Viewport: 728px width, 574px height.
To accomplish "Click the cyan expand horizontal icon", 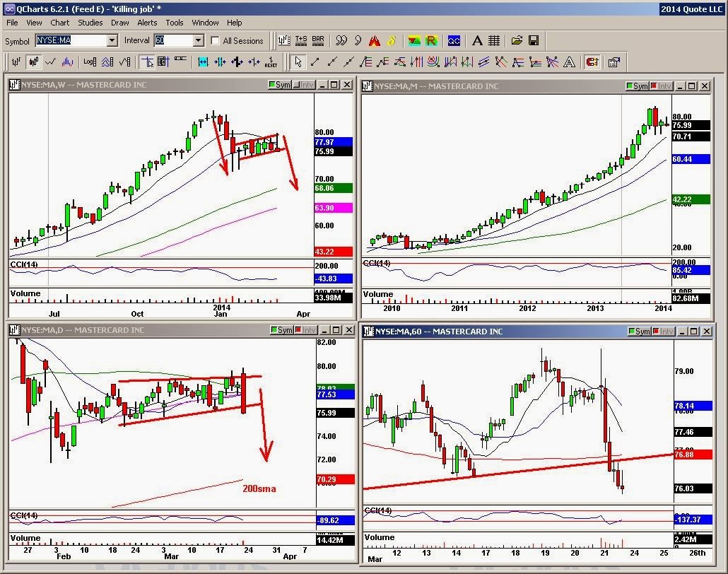I will click(x=203, y=61).
